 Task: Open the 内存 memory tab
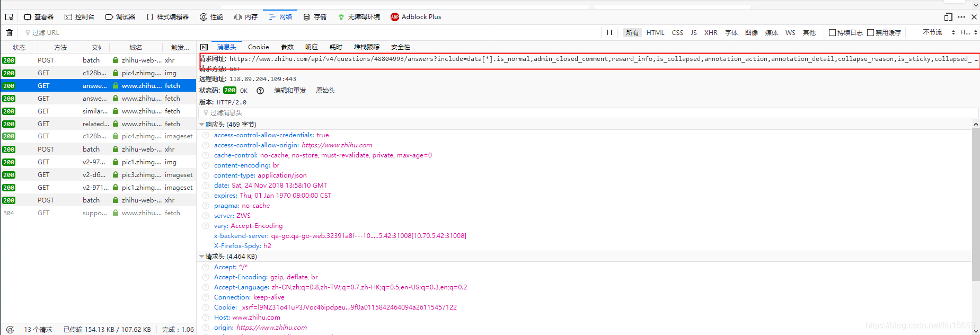pyautogui.click(x=246, y=17)
